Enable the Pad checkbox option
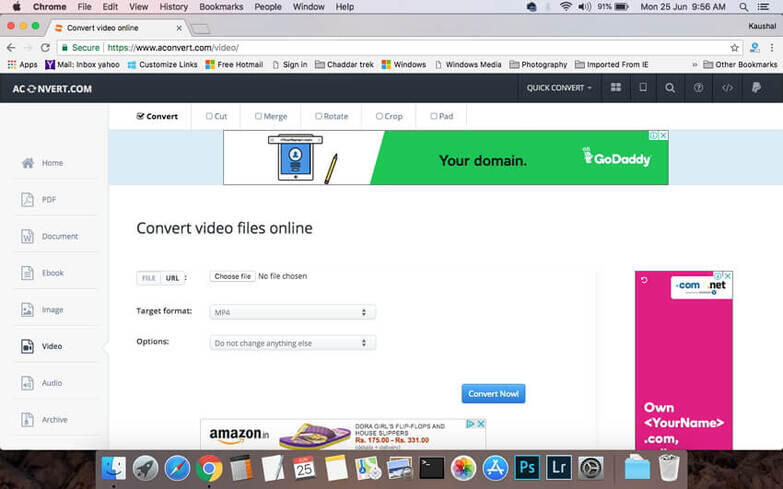783x489 pixels. (x=441, y=116)
